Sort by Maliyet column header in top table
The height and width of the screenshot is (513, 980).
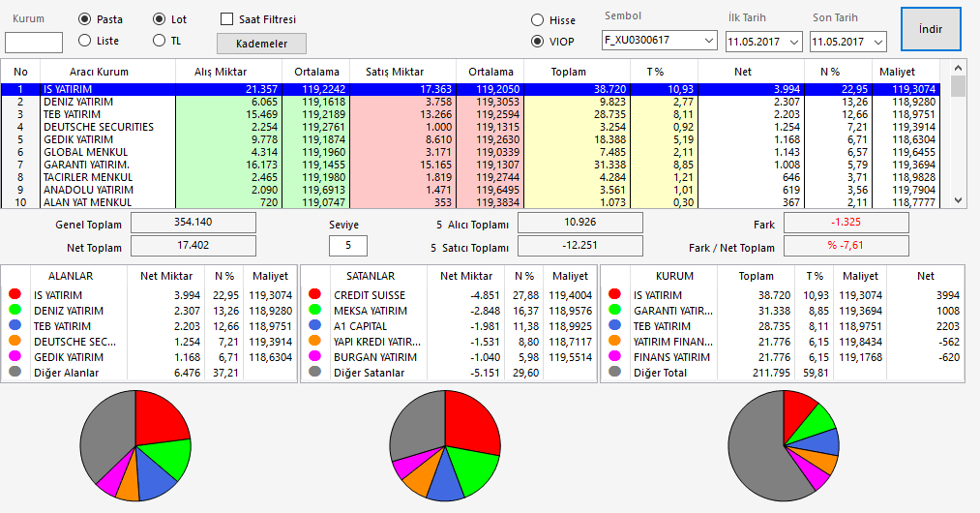coord(906,72)
